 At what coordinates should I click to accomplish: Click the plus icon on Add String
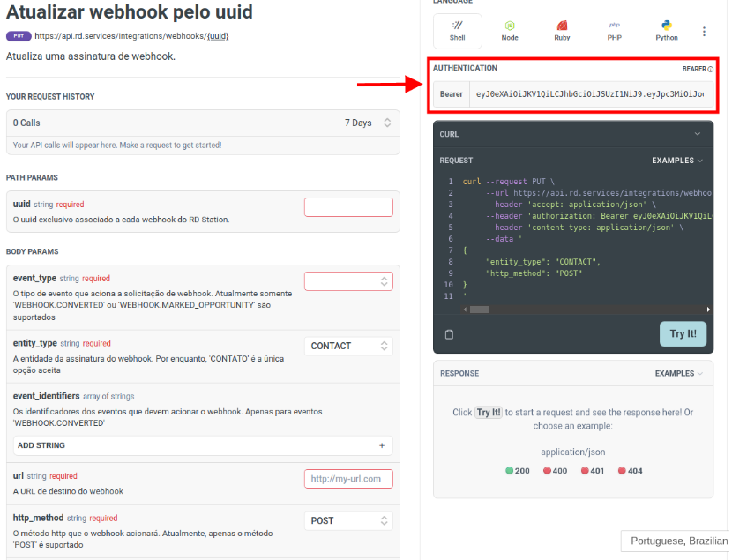382,445
